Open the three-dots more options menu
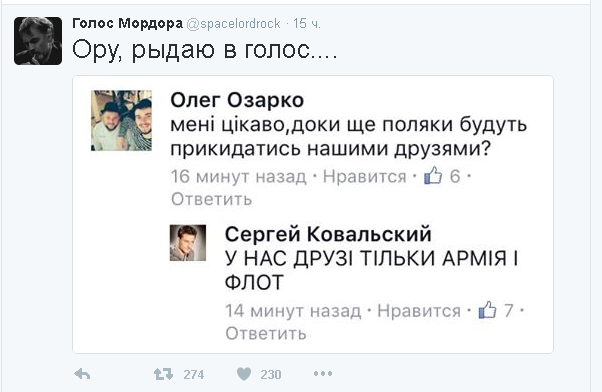Viewport: 602px width, 392px height. (x=323, y=374)
